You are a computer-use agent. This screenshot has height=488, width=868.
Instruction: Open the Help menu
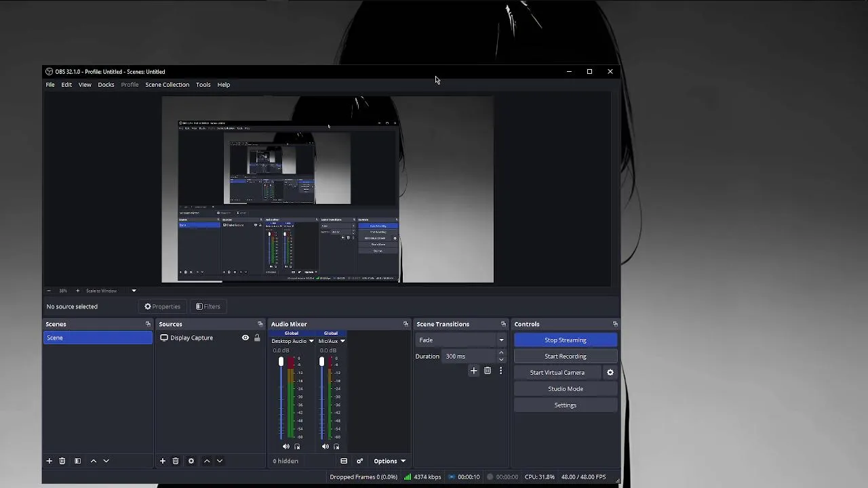pyautogui.click(x=224, y=85)
